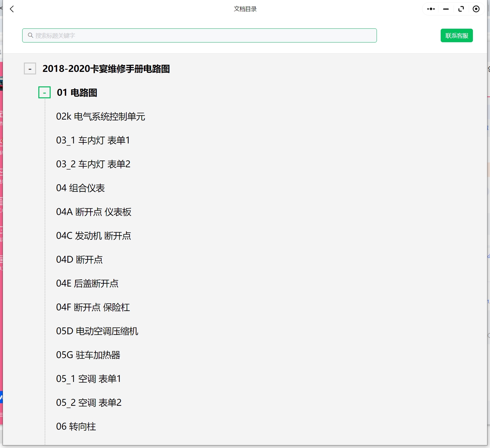Select 04 组合仪表 entry
This screenshot has width=490, height=448.
tap(80, 188)
